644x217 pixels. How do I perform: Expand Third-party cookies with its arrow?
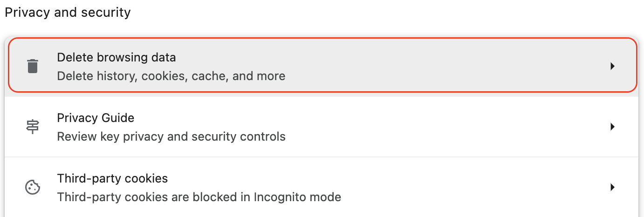click(x=613, y=187)
